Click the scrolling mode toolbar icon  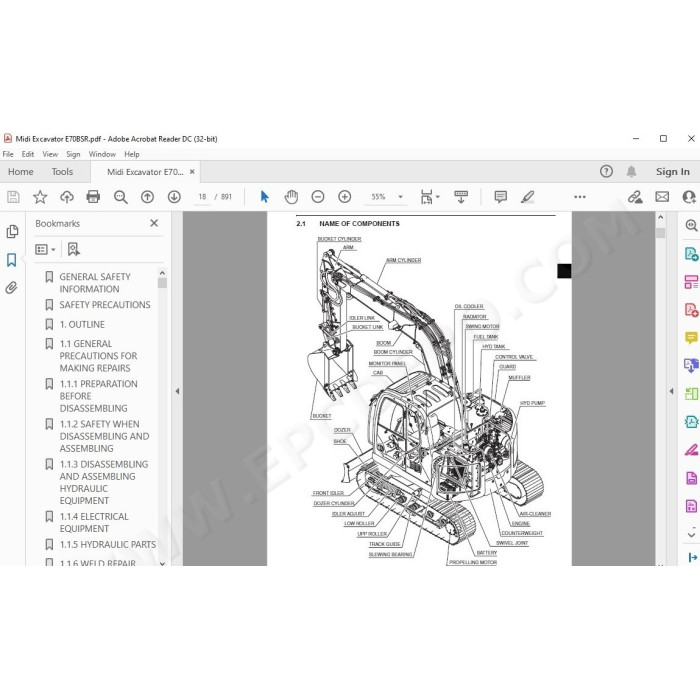click(461, 197)
